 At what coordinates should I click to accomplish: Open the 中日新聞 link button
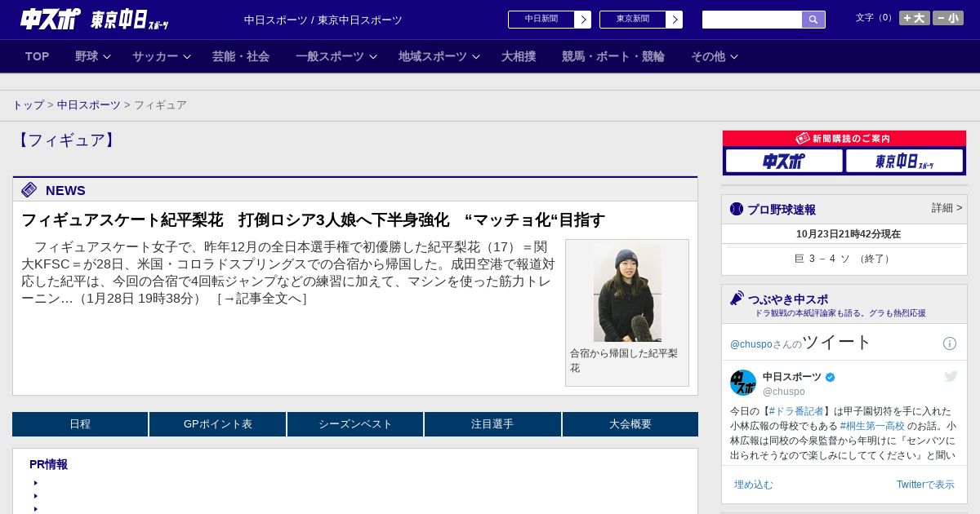(x=541, y=20)
